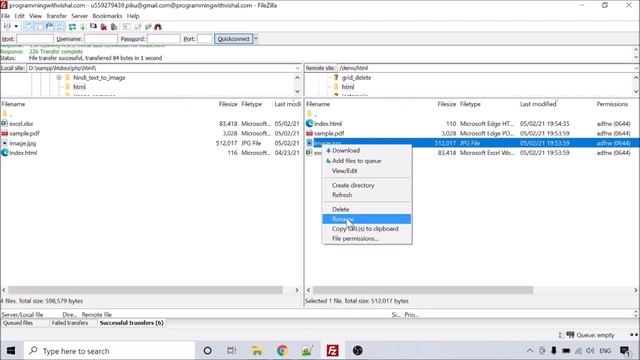Image resolution: width=640 pixels, height=360 pixels.
Task: Click the disconnect from server icon
Action: (104, 27)
